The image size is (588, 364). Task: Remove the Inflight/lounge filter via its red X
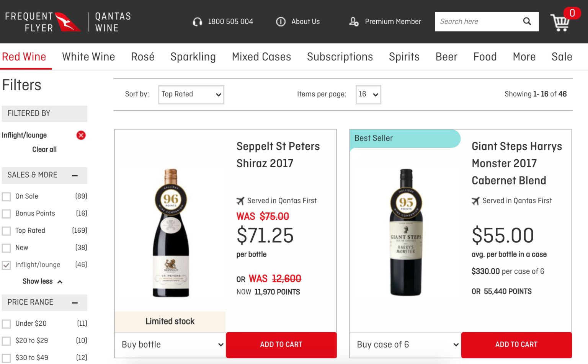[x=81, y=135]
